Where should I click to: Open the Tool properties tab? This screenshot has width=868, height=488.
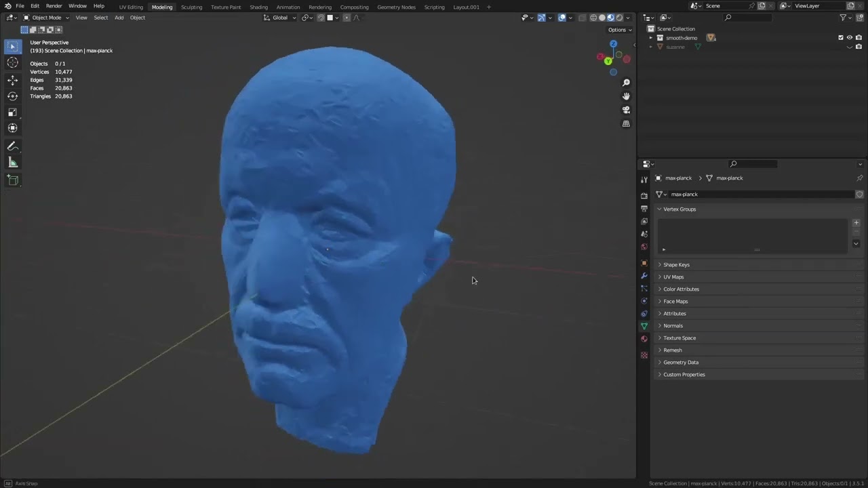(644, 180)
